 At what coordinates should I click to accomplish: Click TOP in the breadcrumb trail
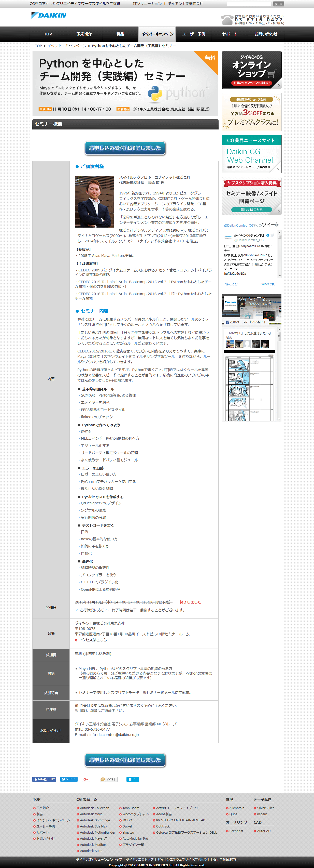(38, 46)
